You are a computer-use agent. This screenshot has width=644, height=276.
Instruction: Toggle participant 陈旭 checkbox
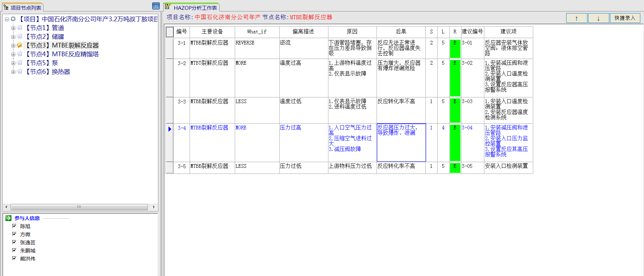pos(14,226)
